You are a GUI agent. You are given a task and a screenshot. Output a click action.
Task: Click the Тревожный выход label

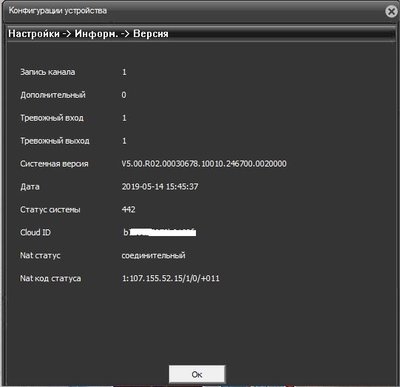pyautogui.click(x=55, y=141)
